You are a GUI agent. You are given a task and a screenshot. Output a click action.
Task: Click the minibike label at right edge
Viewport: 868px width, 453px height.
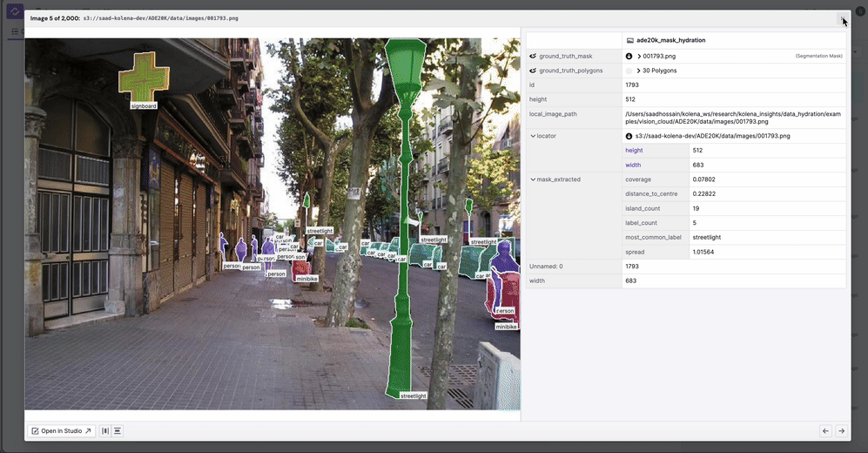(506, 327)
